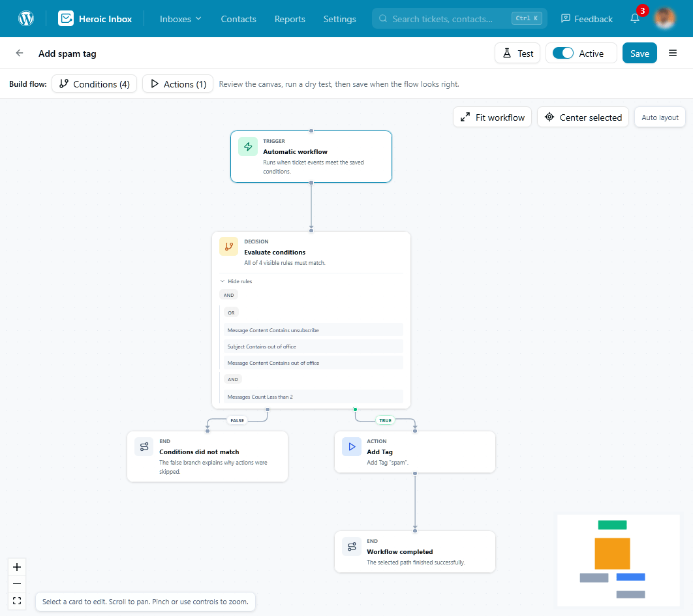Select the Automatic workflow trigger card
The height and width of the screenshot is (616, 693).
[x=311, y=157]
